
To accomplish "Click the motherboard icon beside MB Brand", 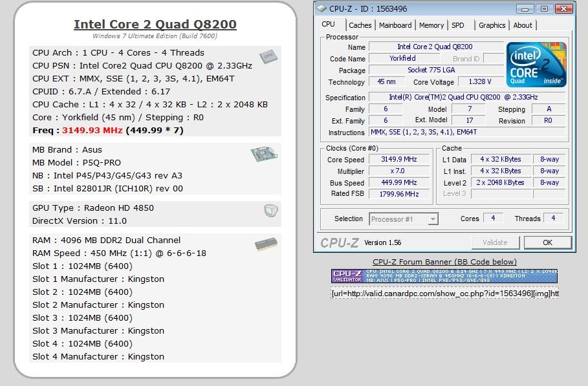I will click(x=264, y=154).
